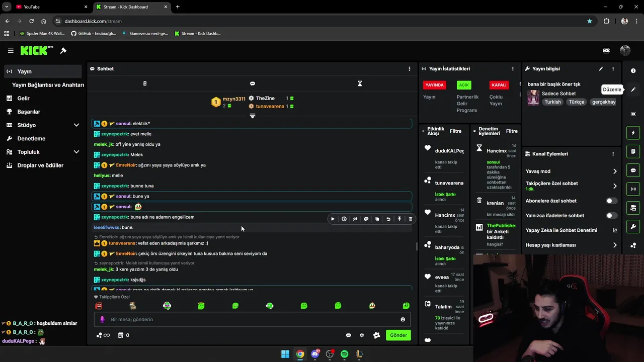Send the message with the Gönder button
Viewport: 644px width, 362px height.
click(x=398, y=335)
